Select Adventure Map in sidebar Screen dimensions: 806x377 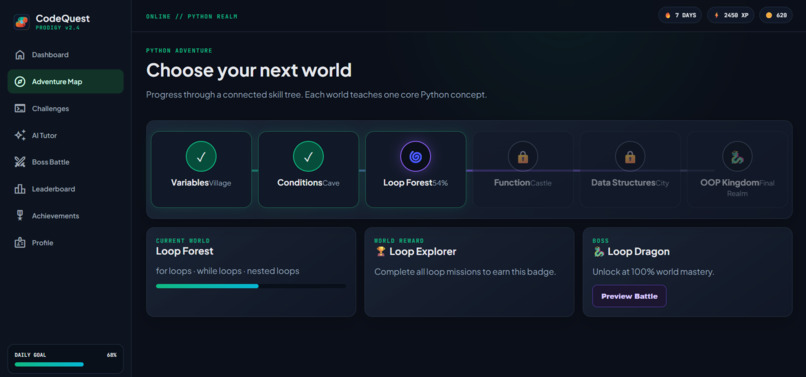click(65, 82)
